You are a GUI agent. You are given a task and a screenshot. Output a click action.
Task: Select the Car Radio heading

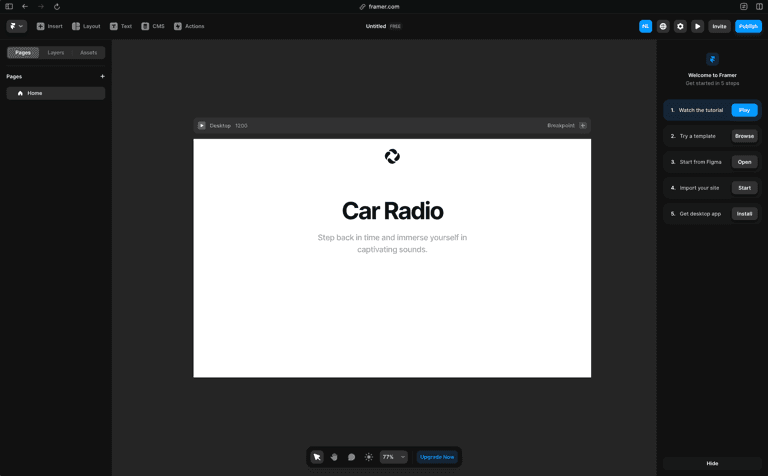[392, 211]
